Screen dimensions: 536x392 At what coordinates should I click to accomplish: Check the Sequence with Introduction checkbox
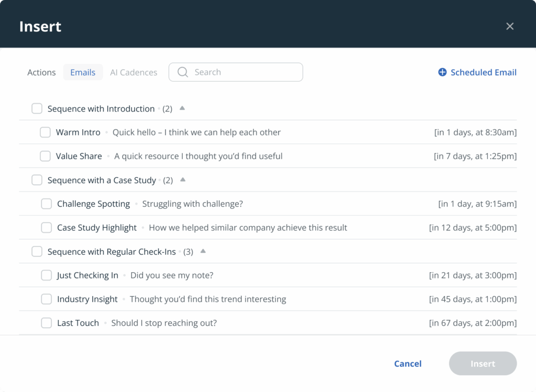[x=37, y=108]
